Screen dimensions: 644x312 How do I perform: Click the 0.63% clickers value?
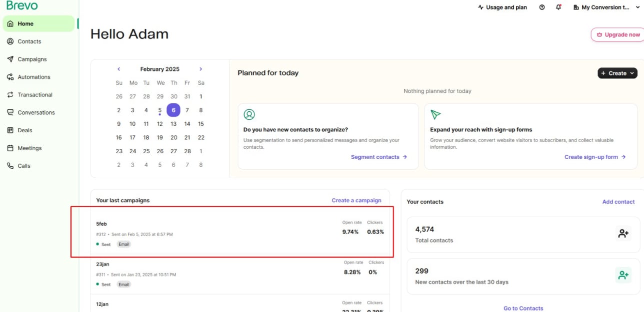pos(375,232)
